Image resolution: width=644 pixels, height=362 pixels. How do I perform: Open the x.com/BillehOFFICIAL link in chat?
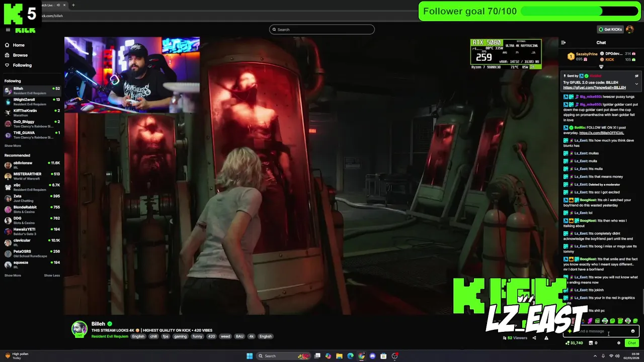tap(602, 133)
